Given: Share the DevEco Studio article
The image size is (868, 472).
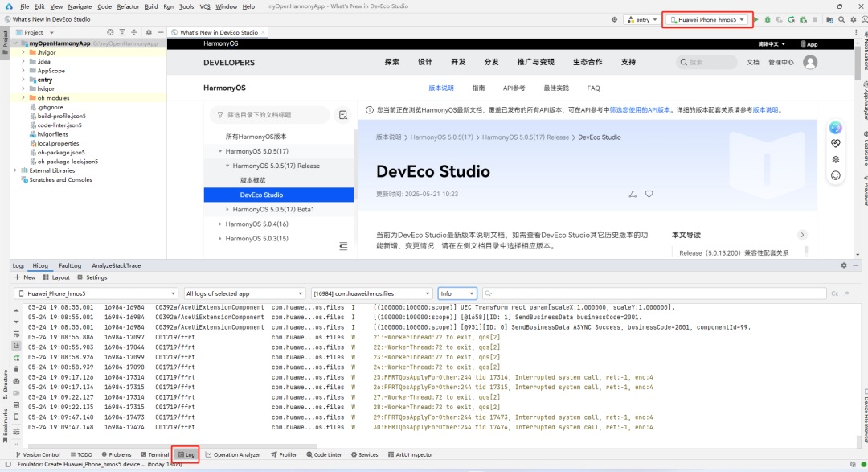Looking at the screenshot, I should point(633,194).
